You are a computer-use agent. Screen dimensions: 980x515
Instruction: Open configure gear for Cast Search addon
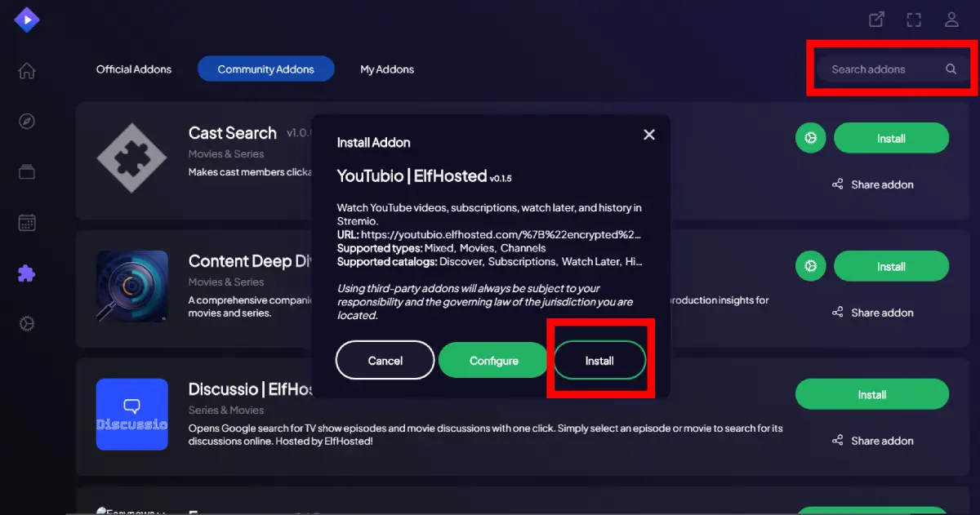[x=810, y=139]
